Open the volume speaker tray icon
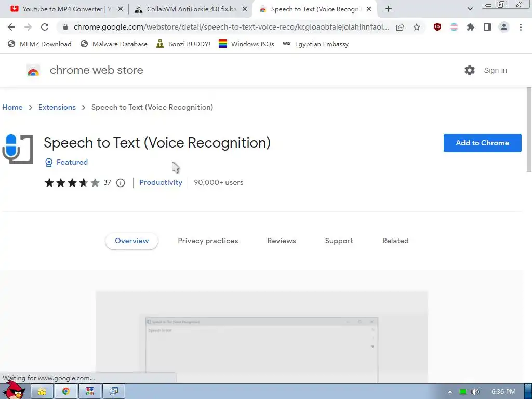Viewport: 532px width, 399px height. (x=475, y=392)
